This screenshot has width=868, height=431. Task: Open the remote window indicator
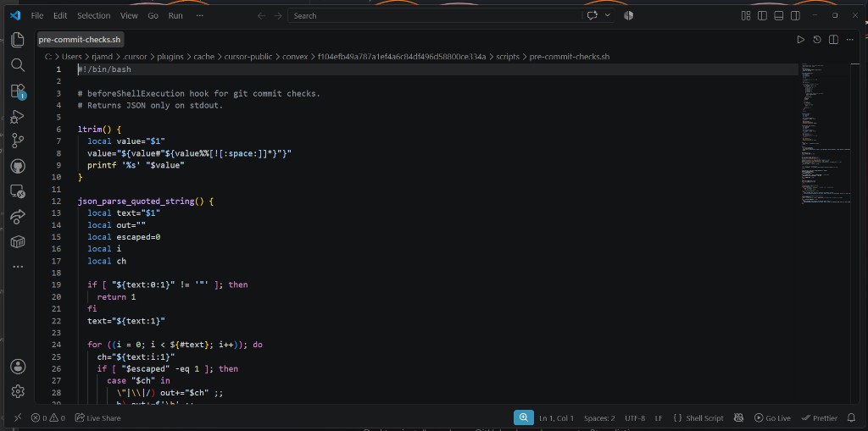coord(17,417)
